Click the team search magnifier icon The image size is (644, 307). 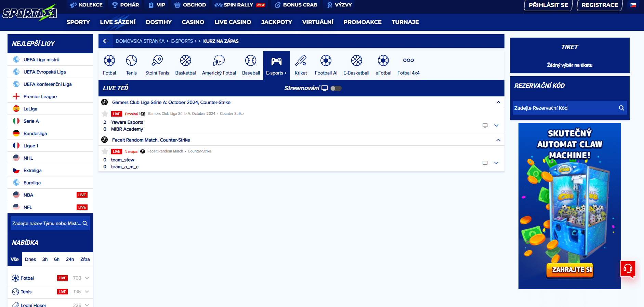point(85,223)
